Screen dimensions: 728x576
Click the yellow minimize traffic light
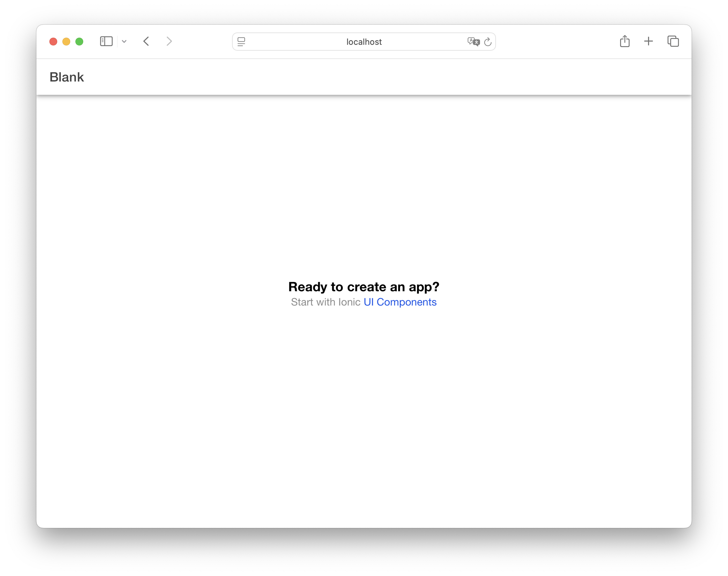click(66, 41)
